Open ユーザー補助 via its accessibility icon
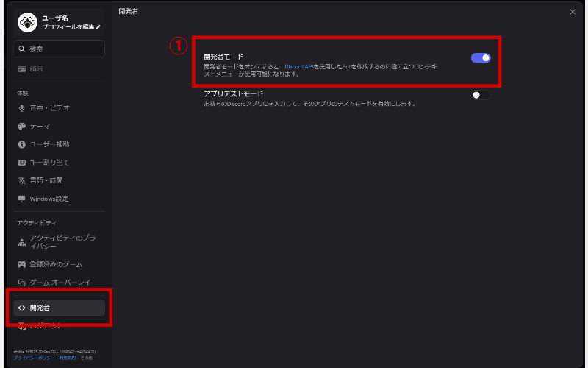 pos(22,144)
